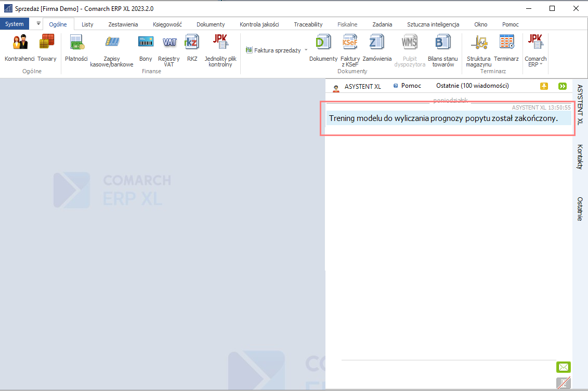Open the Pomoc ribbon tab

[511, 24]
